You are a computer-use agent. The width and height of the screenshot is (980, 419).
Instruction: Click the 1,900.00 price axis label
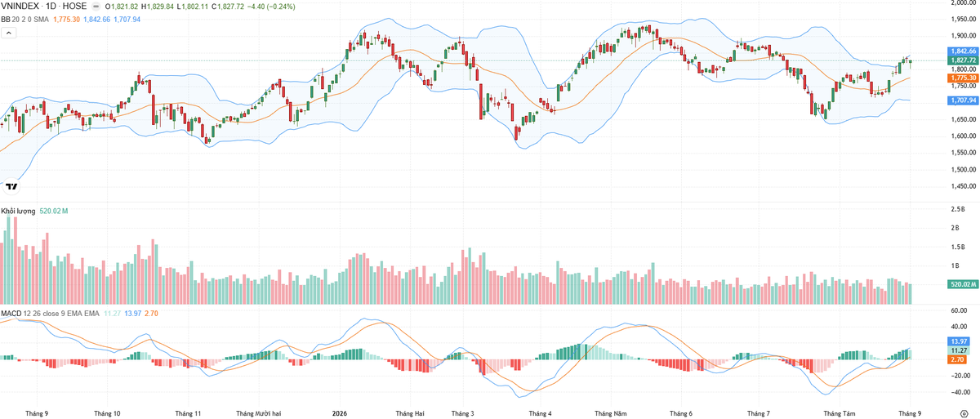[x=964, y=36]
